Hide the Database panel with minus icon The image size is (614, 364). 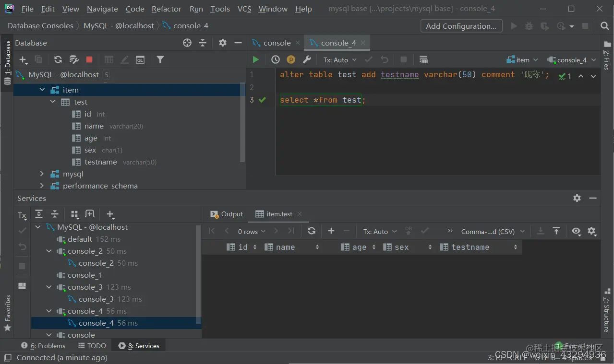point(238,43)
